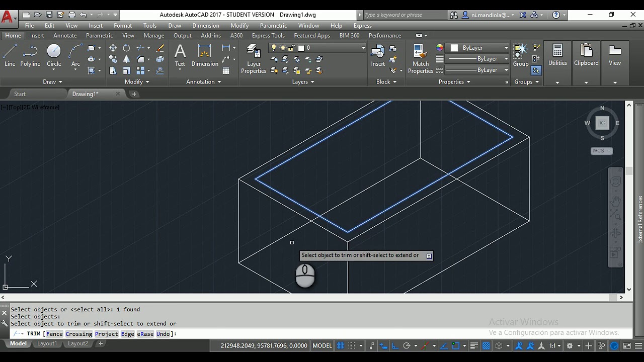This screenshot has height=362, width=644.
Task: Toggle drawing grid display in status bar
Action: (x=340, y=346)
